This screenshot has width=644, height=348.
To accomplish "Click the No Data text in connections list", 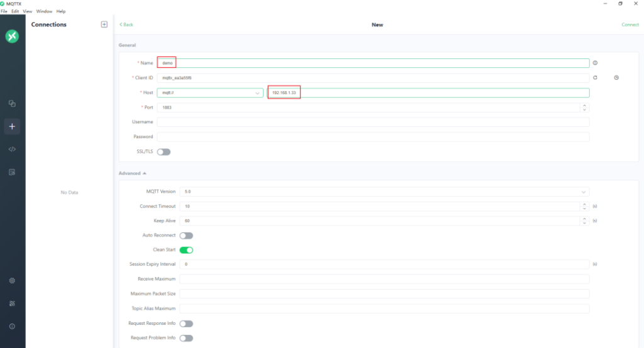I will 69,192.
